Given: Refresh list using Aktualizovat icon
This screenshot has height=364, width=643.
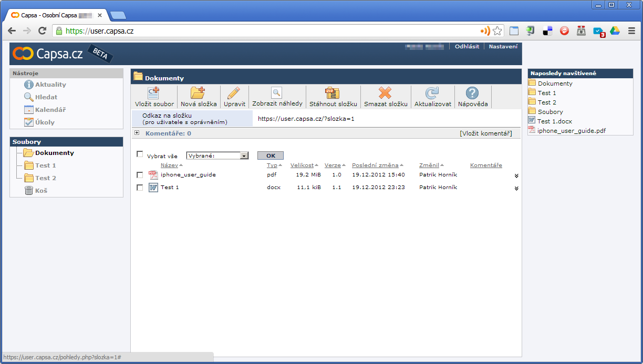Looking at the screenshot, I should click(x=432, y=93).
